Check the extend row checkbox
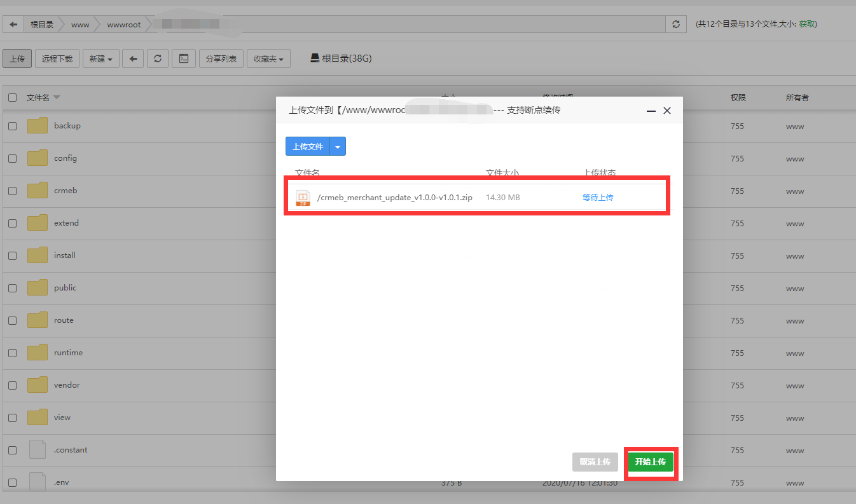The width and height of the screenshot is (856, 504). (x=12, y=223)
